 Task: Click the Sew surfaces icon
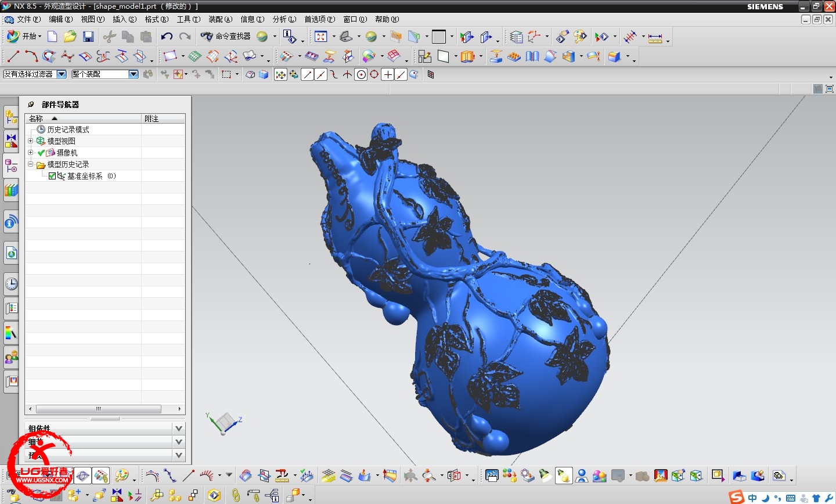click(x=532, y=56)
